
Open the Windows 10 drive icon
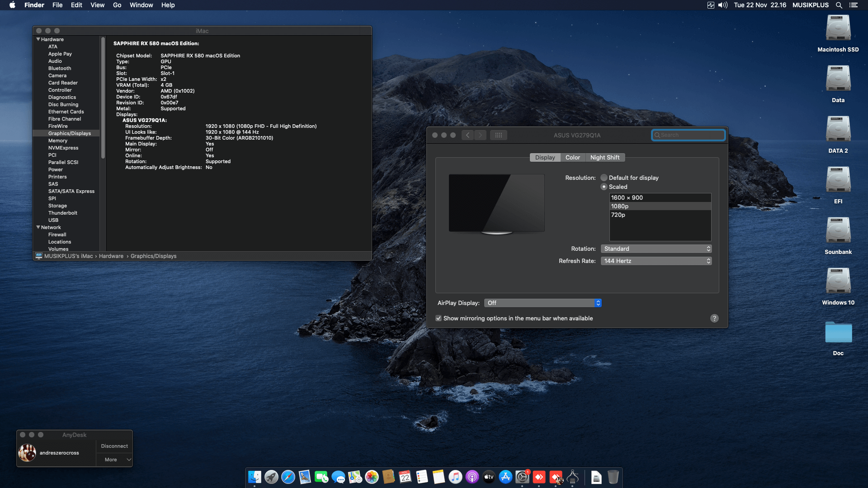[x=838, y=282]
